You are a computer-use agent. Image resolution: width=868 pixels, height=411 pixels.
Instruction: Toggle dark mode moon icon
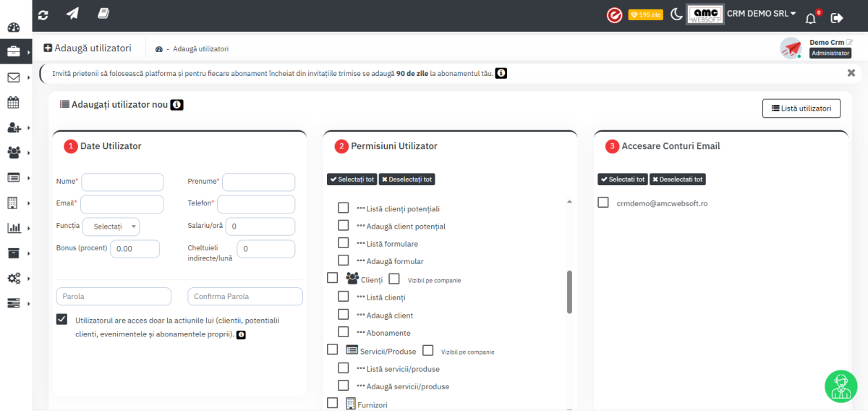[676, 14]
